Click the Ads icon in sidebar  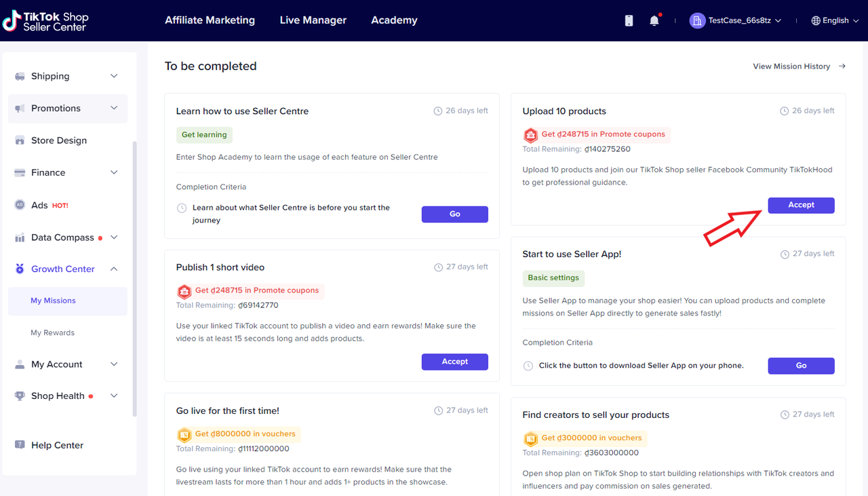point(20,205)
